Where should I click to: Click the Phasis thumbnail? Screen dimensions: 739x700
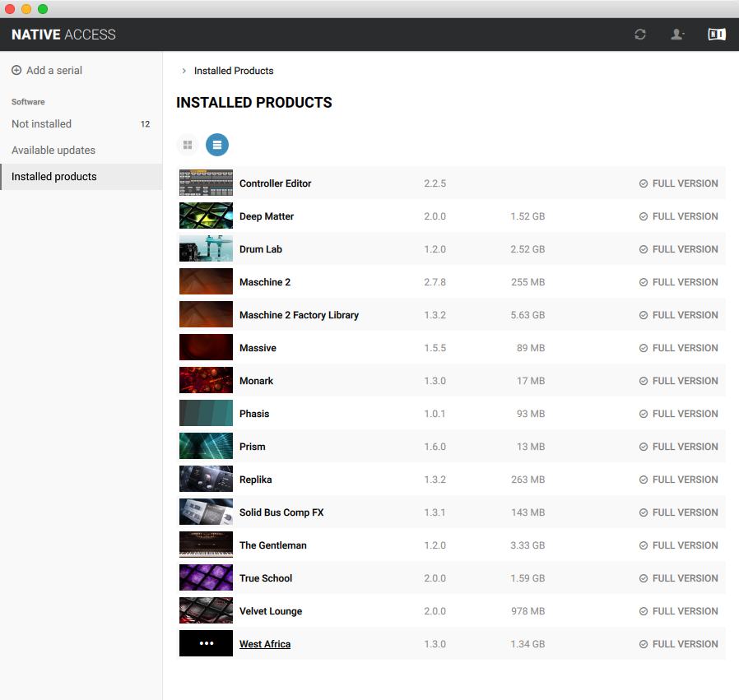pos(206,413)
